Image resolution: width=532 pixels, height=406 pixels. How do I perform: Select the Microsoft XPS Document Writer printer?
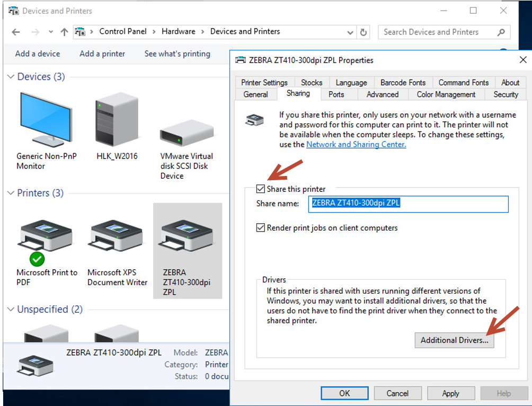coord(117,237)
